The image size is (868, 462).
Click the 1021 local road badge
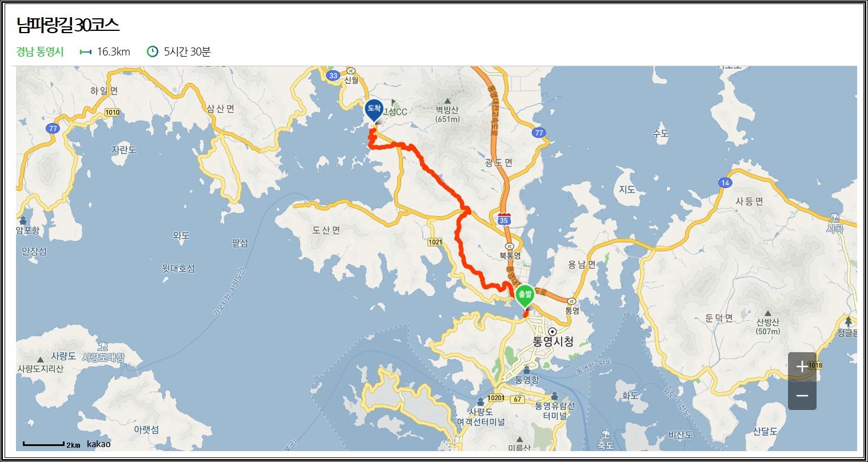(x=435, y=242)
